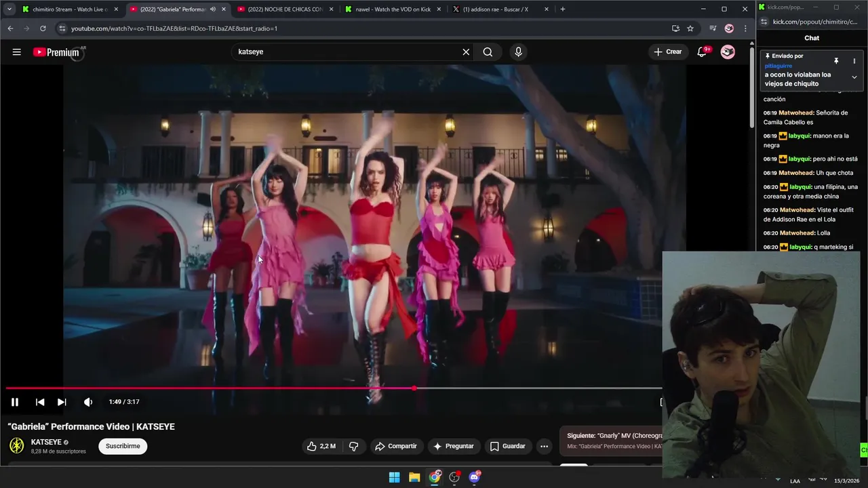Open more actions three-dot menu

click(544, 446)
